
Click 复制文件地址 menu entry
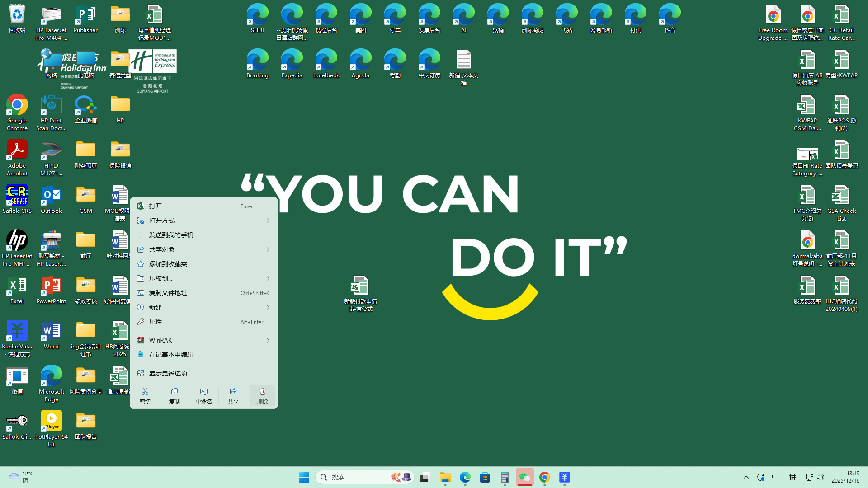(x=168, y=293)
